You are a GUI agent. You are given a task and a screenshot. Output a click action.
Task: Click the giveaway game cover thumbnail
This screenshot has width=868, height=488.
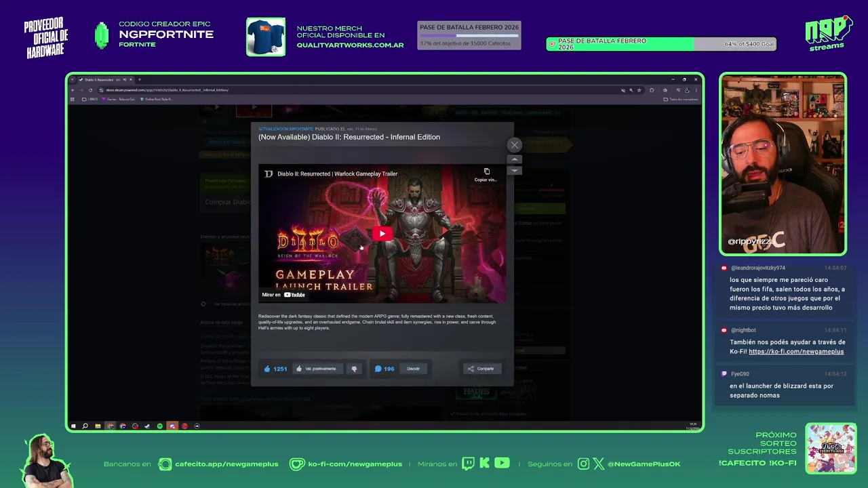tap(831, 448)
